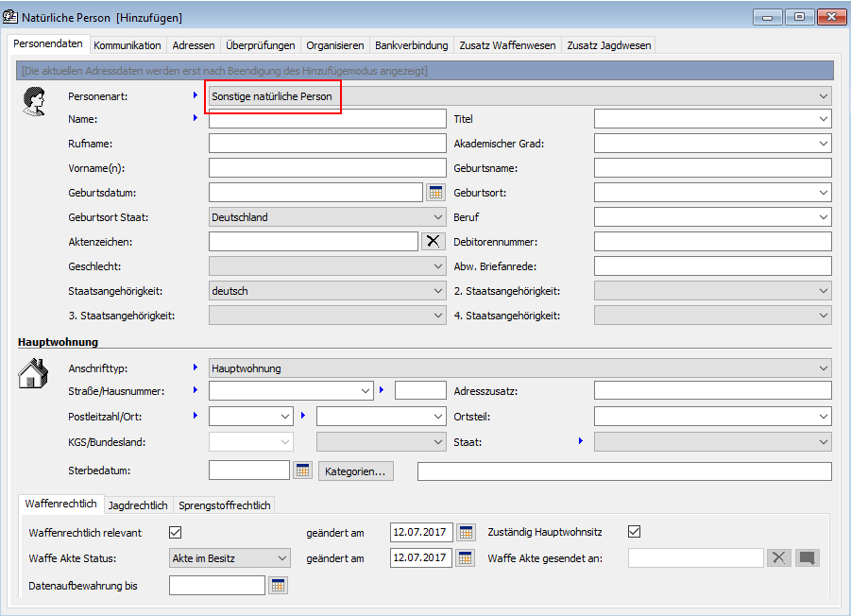The height and width of the screenshot is (616, 851).
Task: Open the Datenaufbewahrung bis calendar picker
Action: click(x=278, y=586)
